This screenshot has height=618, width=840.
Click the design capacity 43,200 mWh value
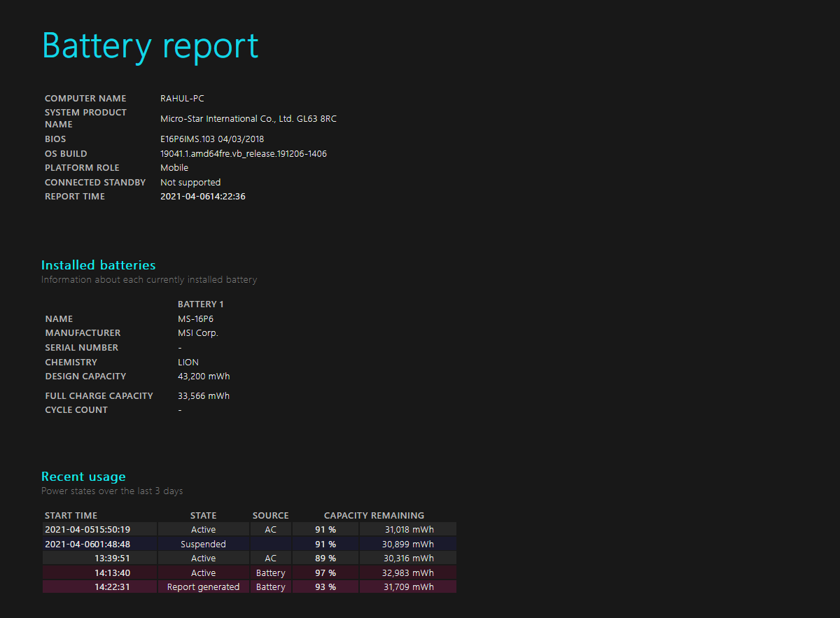pyautogui.click(x=204, y=377)
